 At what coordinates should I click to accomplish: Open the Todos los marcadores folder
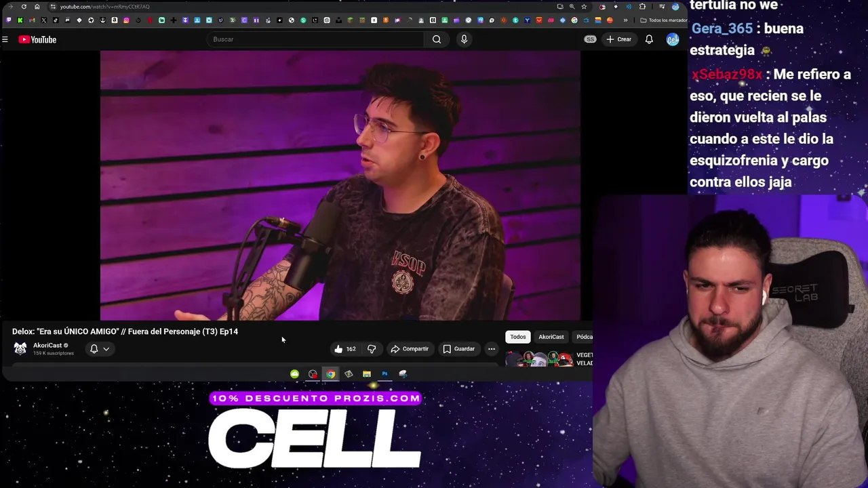click(x=664, y=20)
